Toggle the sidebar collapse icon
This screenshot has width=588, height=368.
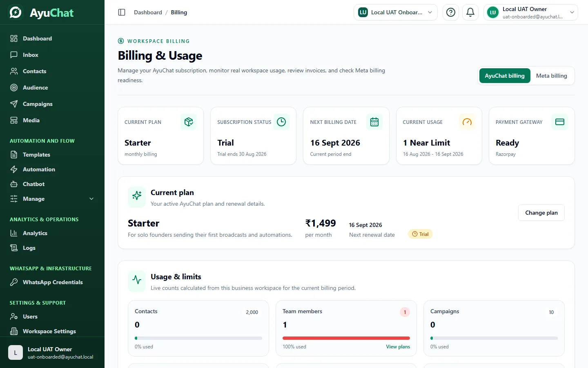pos(122,12)
